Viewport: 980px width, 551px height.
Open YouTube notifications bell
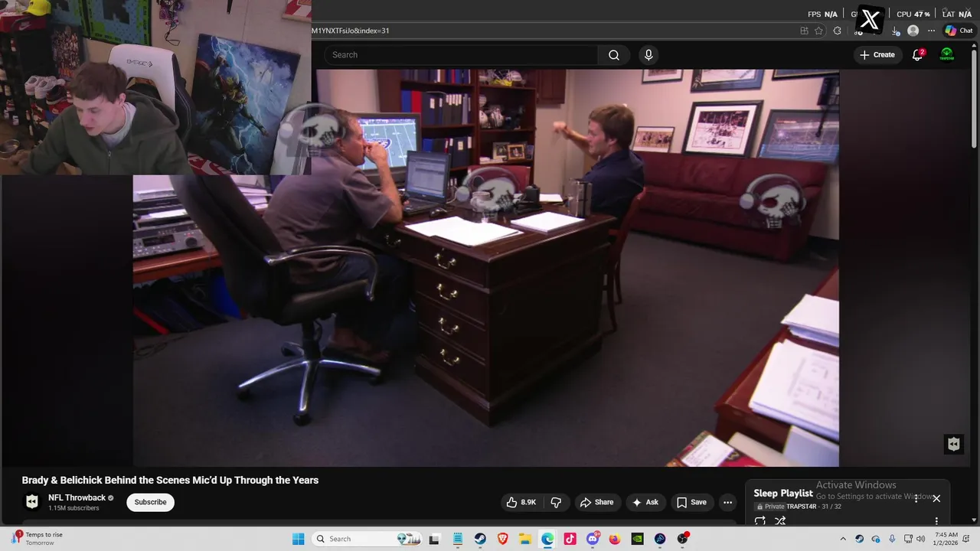point(917,55)
